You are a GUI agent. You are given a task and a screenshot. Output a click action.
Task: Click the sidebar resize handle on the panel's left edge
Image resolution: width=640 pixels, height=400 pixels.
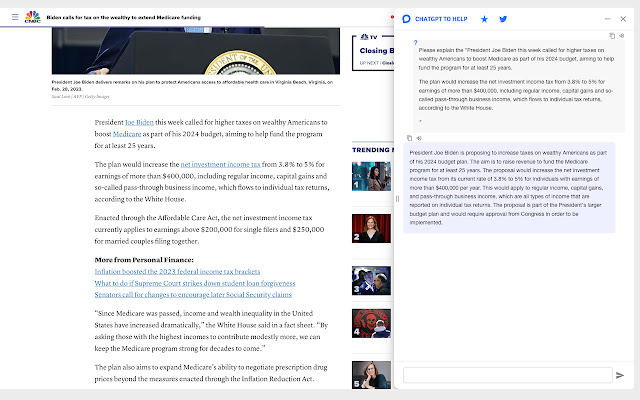coord(397,199)
